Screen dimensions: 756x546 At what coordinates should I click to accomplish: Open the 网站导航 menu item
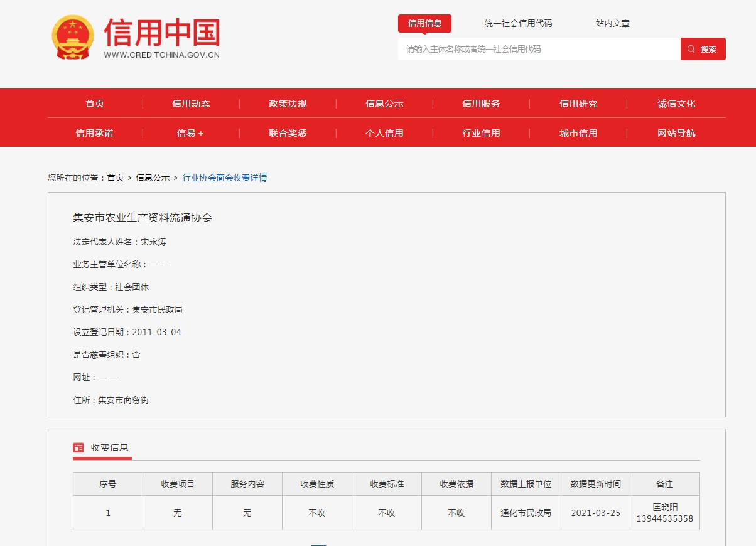pyautogui.click(x=676, y=133)
